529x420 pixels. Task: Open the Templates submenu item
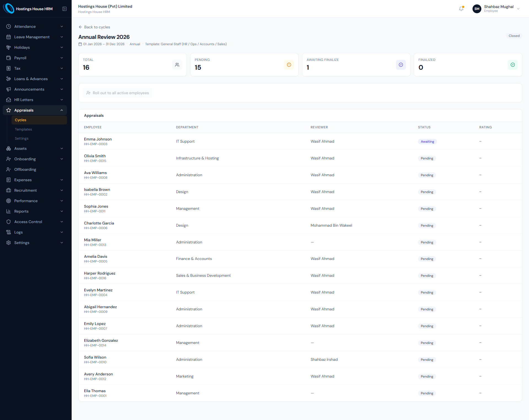(39, 129)
